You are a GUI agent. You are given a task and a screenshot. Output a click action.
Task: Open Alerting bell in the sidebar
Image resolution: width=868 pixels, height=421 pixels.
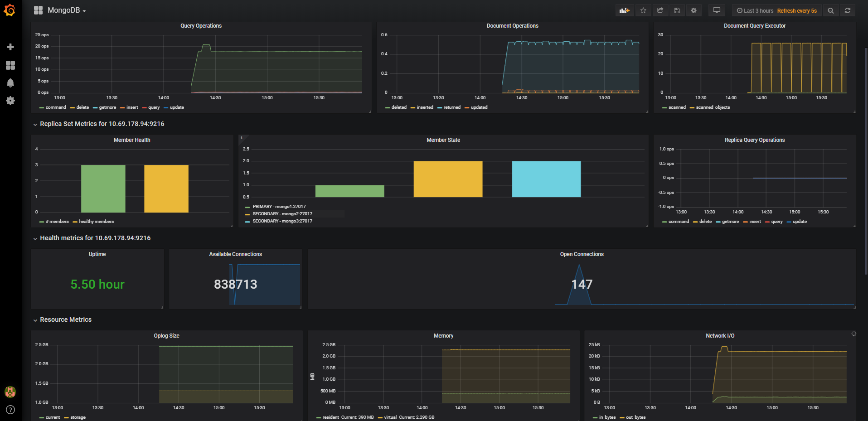tap(10, 83)
